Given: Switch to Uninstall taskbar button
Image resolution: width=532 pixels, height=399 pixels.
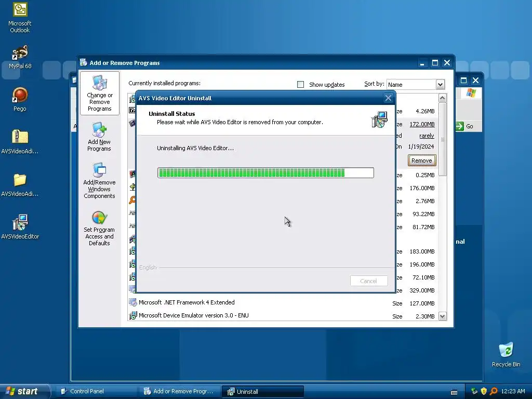Looking at the screenshot, I should [x=262, y=391].
